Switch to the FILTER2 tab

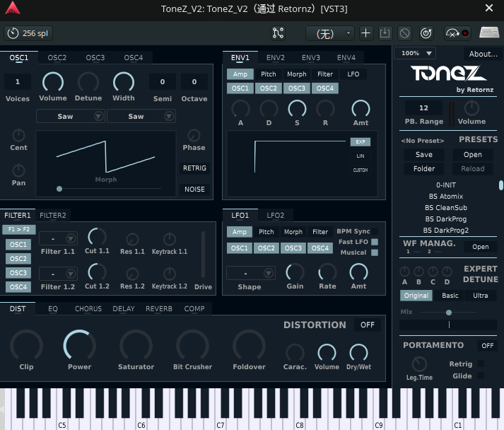point(53,215)
